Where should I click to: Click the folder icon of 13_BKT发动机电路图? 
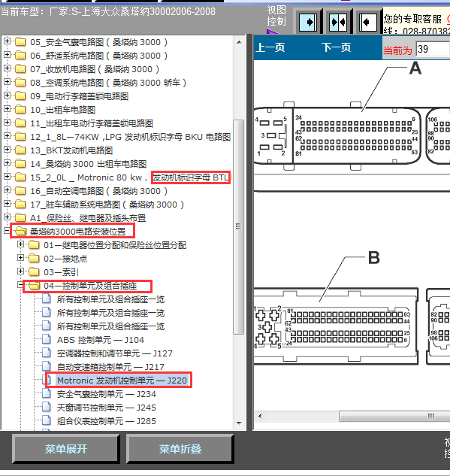click(x=20, y=150)
